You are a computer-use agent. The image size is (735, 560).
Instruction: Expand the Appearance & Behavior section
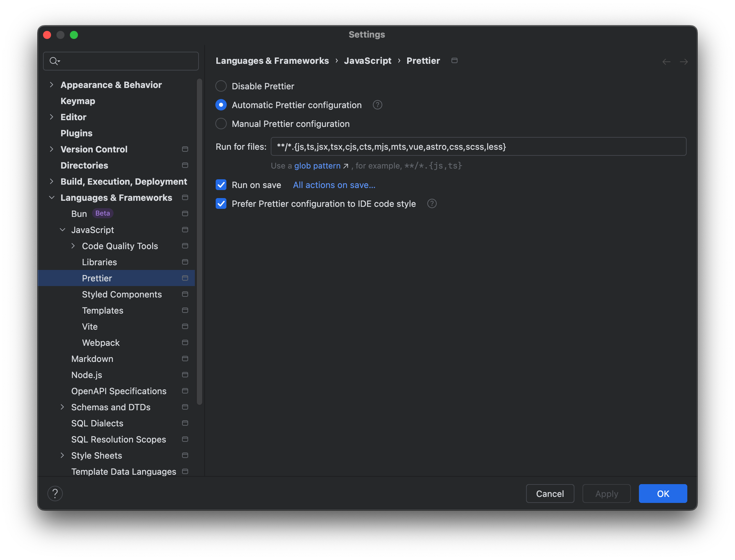52,85
